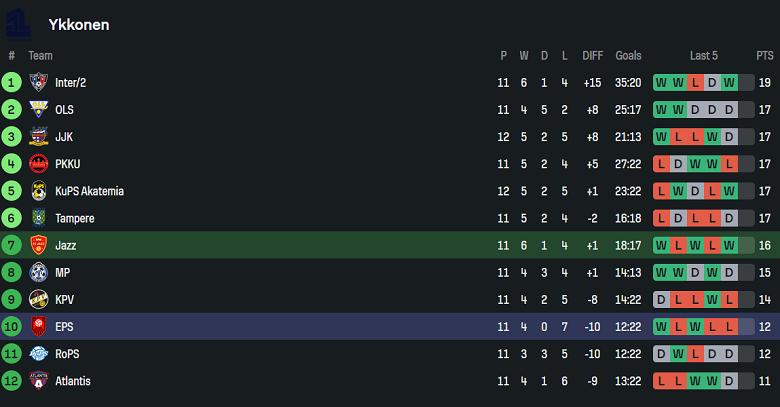Click the OLS team logo
The height and width of the screenshot is (407, 780).
pyautogui.click(x=39, y=110)
